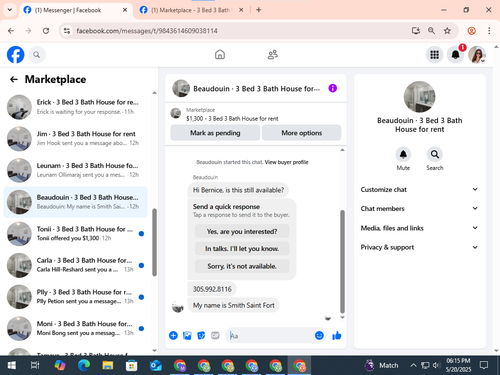The width and height of the screenshot is (500, 375).
Task: Click the My name is Smith Saint Fort message
Action: point(234,305)
